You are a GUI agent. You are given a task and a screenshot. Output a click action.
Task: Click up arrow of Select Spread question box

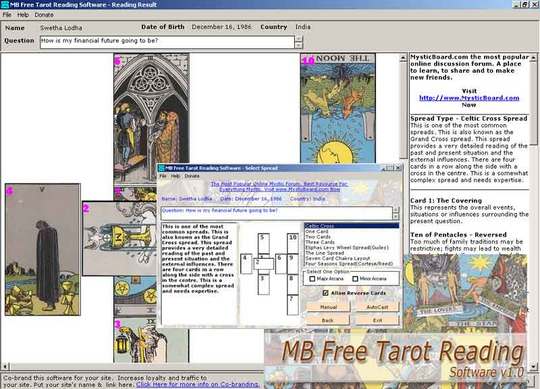tap(395, 210)
